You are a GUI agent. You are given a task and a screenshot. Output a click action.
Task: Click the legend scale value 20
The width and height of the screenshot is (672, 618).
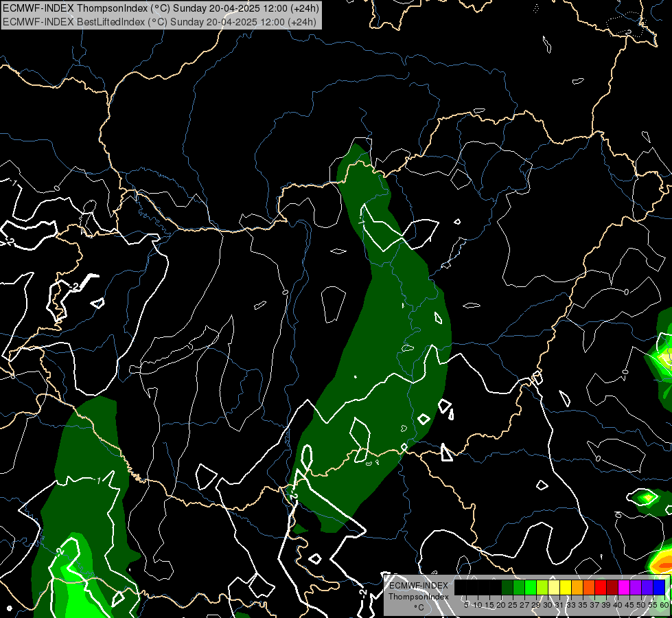501,605
